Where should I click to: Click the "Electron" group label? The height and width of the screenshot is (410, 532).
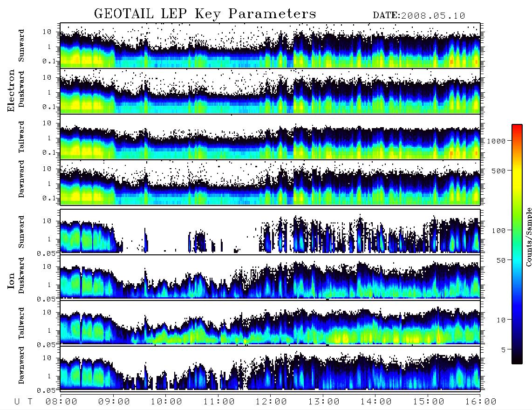(x=11, y=91)
